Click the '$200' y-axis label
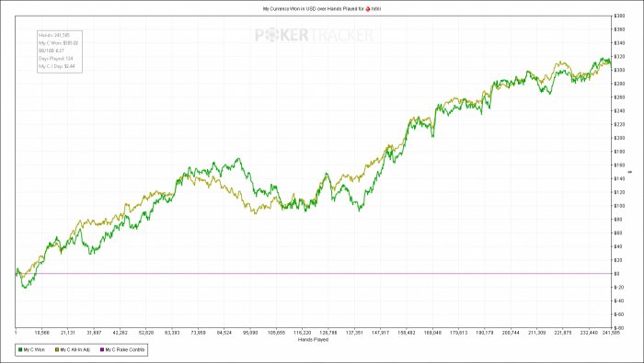This screenshot has height=363, width=644. 619,138
